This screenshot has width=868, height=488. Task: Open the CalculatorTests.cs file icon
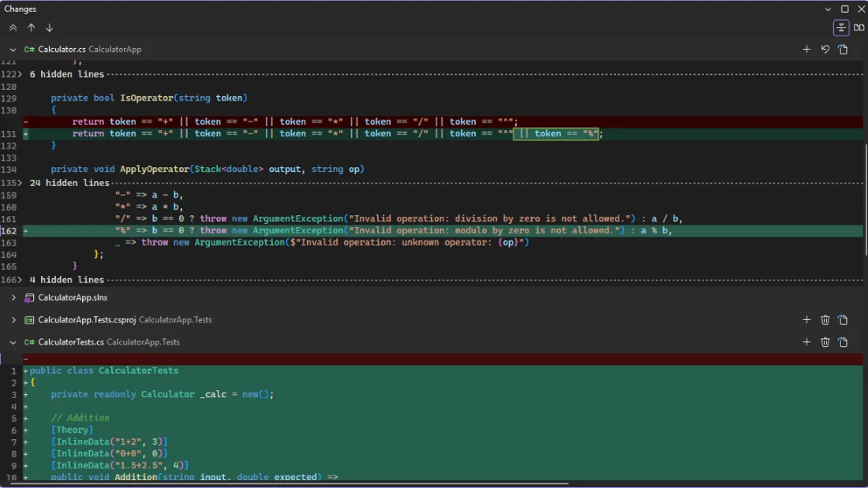[x=843, y=342]
